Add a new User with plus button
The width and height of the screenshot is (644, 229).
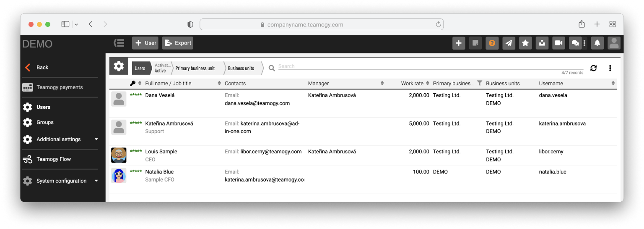click(x=145, y=43)
